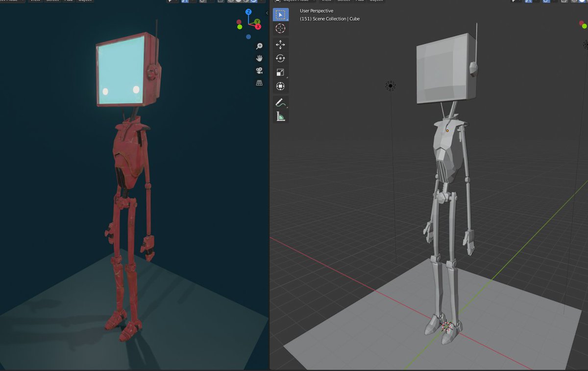Select the combined Transform tool

[x=280, y=86]
